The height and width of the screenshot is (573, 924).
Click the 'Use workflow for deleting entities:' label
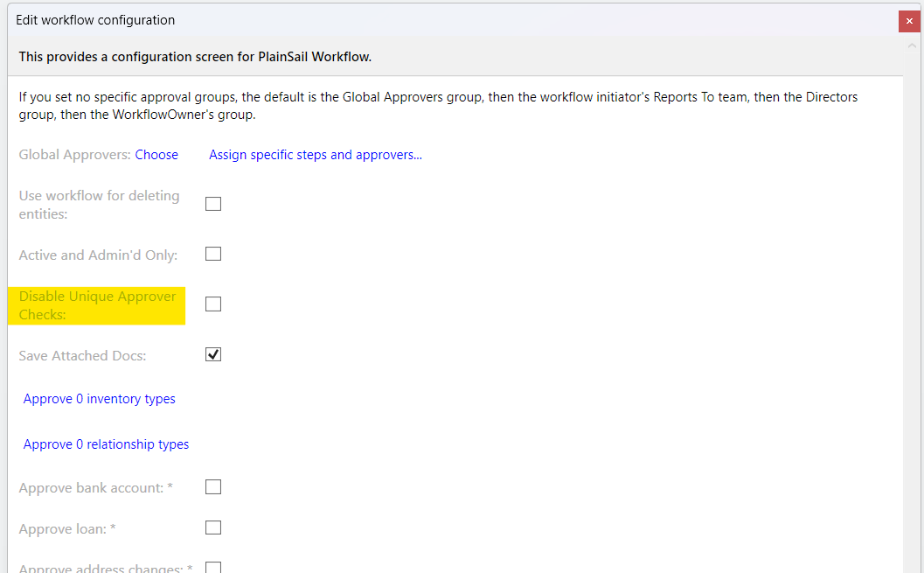pos(99,205)
